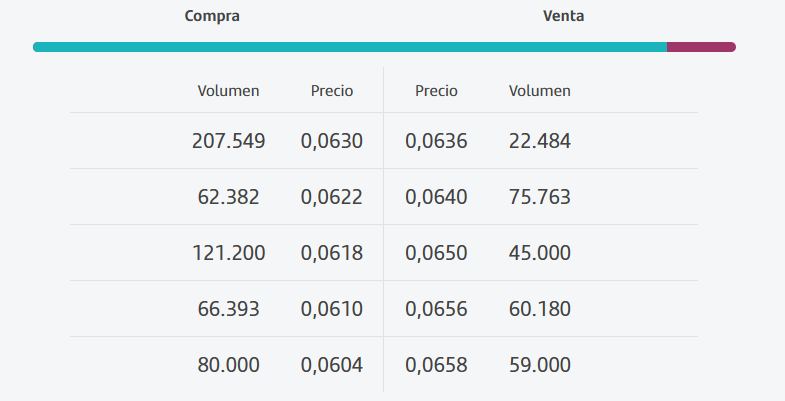The height and width of the screenshot is (401, 785).
Task: Select the sell-side Volumen column header
Action: click(x=540, y=91)
